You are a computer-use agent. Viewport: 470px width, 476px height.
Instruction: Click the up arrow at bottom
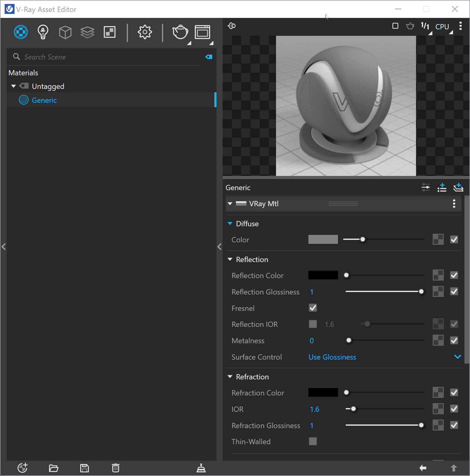click(454, 468)
